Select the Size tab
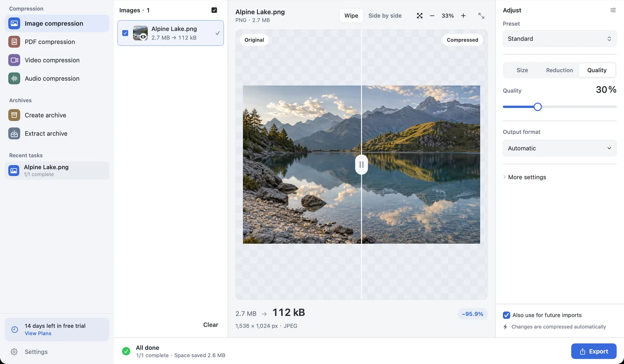 (x=522, y=70)
